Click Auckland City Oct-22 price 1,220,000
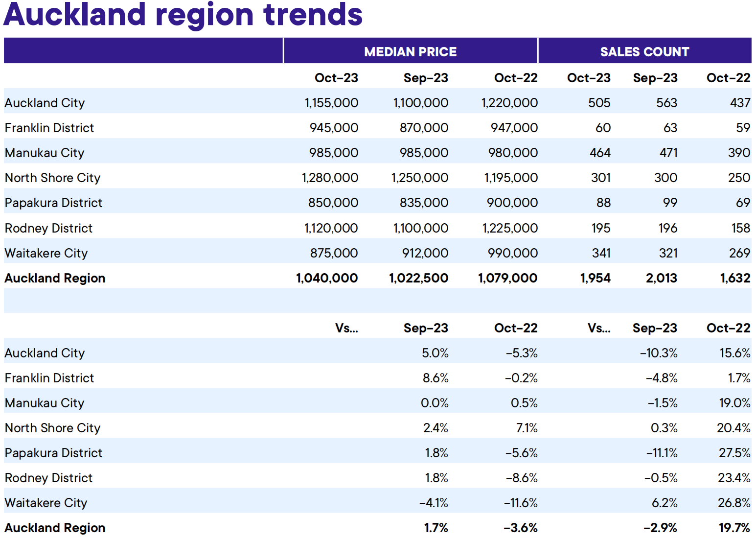756x539 pixels. click(x=509, y=103)
